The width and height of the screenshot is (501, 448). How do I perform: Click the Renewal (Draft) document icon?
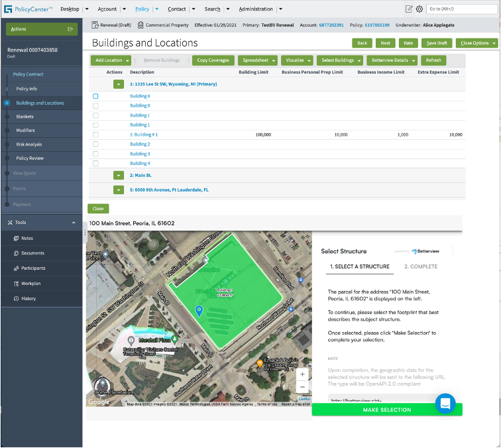click(x=95, y=25)
